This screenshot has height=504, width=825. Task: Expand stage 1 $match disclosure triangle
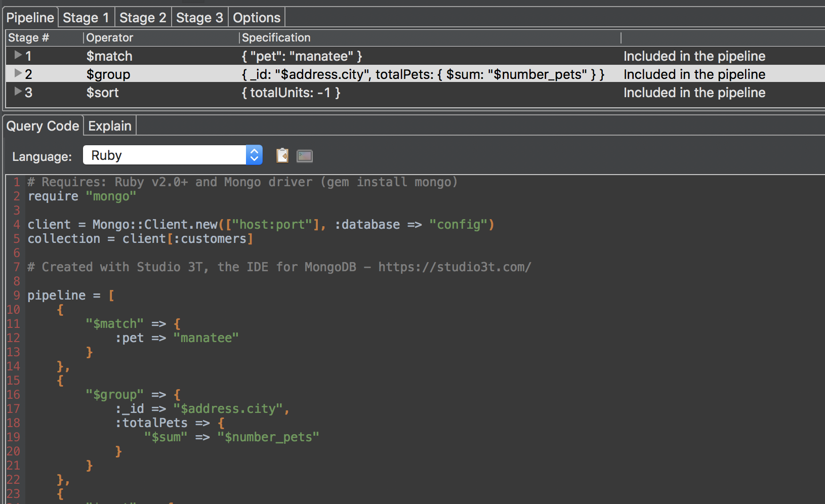click(17, 56)
